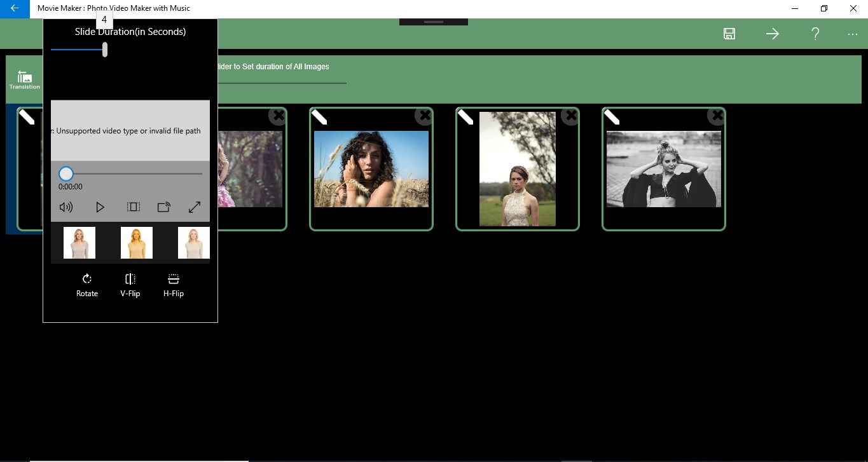
Task: Apply H-Flip to the image
Action: tap(174, 285)
